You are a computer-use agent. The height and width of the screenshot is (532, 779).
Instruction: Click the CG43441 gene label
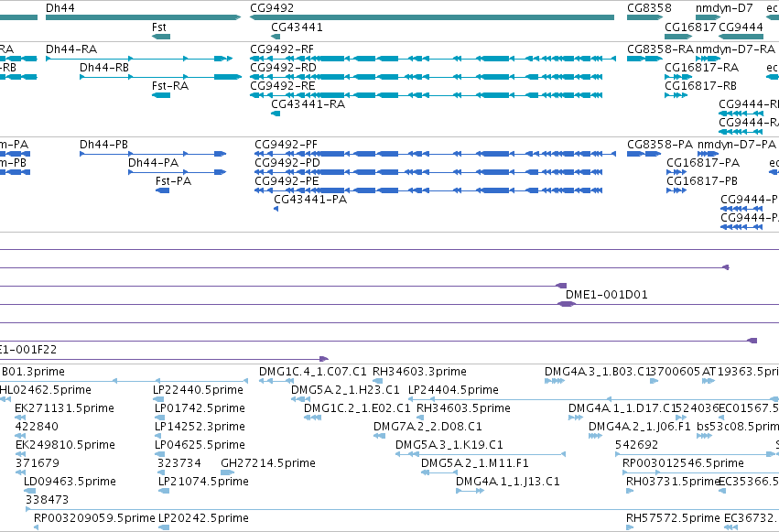pyautogui.click(x=297, y=27)
